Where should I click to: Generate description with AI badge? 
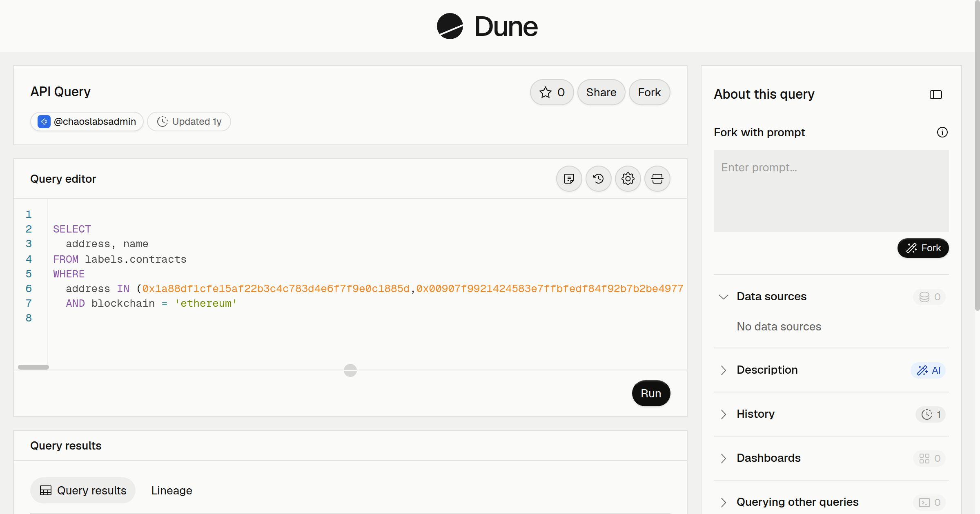click(x=928, y=370)
